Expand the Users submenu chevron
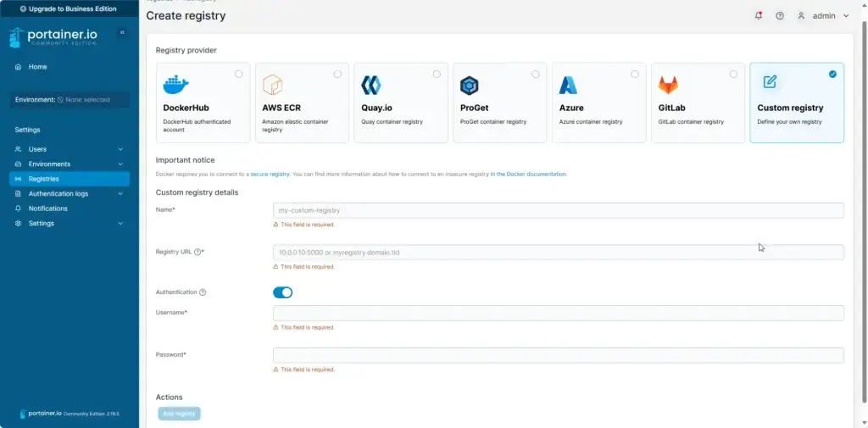 click(120, 149)
